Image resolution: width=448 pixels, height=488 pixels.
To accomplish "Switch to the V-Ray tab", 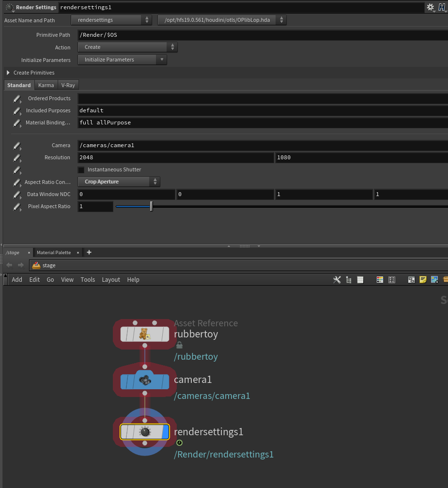I will (x=68, y=85).
